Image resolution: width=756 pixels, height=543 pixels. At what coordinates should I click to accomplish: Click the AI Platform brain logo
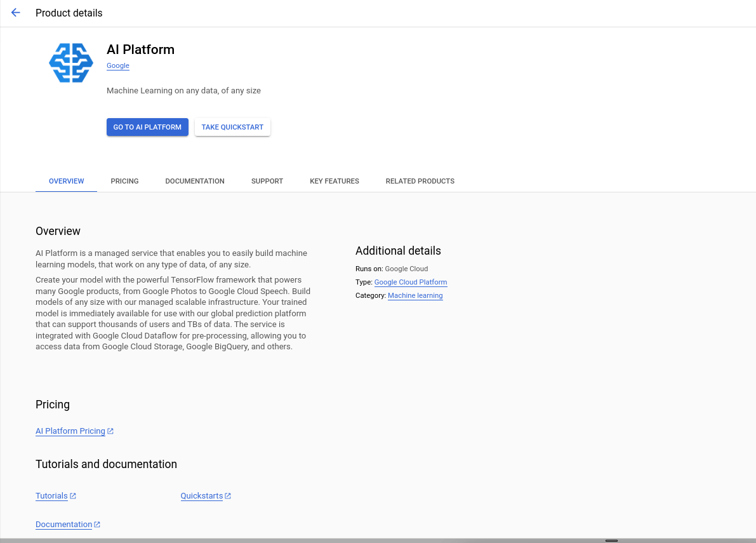point(71,63)
